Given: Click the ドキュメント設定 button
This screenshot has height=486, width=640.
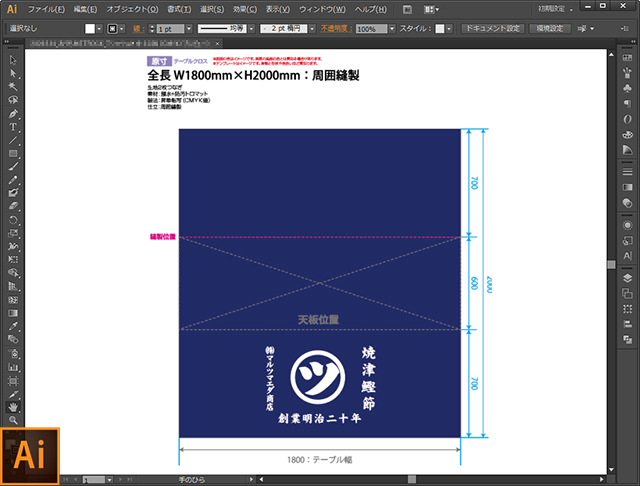Looking at the screenshot, I should click(493, 29).
